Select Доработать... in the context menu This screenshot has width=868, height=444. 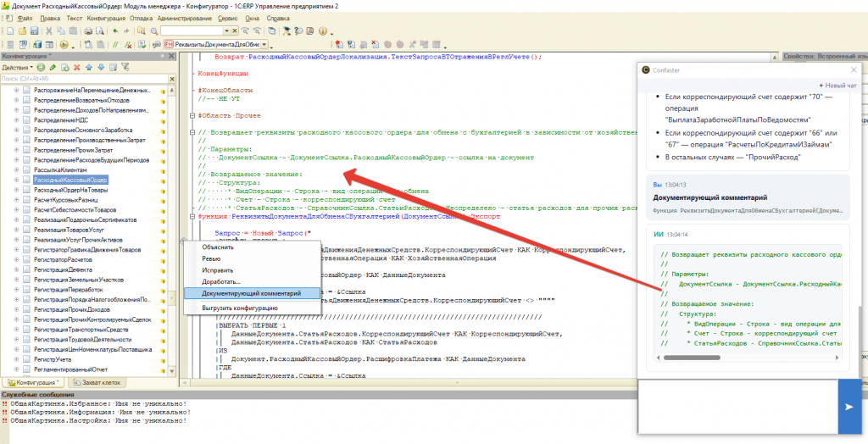pos(221,280)
